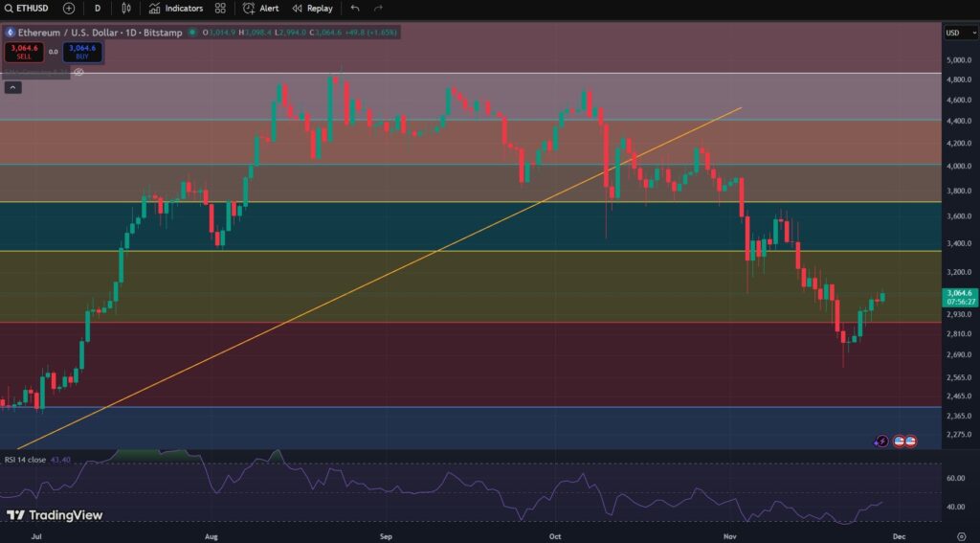Click the second US flag economic event marker
The image size is (980, 543).
point(911,441)
